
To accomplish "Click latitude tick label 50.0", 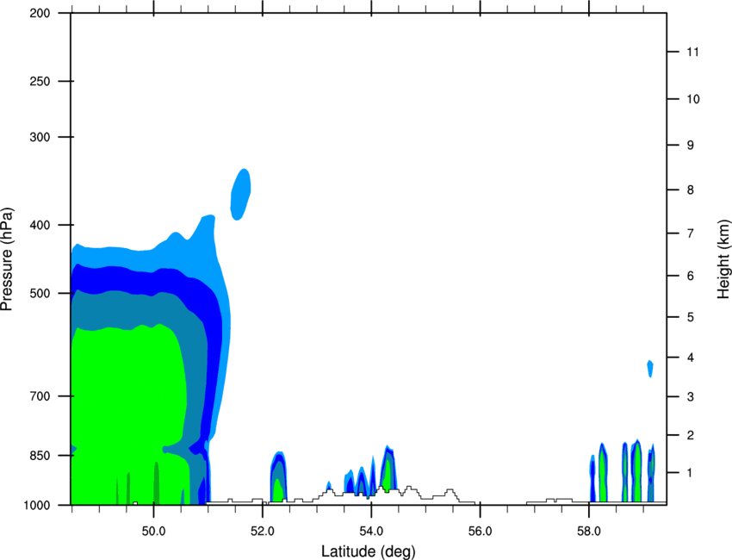I will coord(153,532).
